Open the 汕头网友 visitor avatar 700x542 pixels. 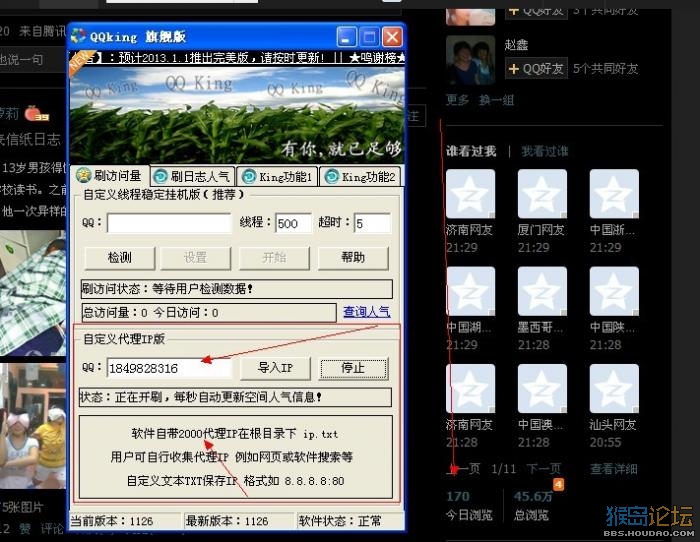(x=614, y=388)
